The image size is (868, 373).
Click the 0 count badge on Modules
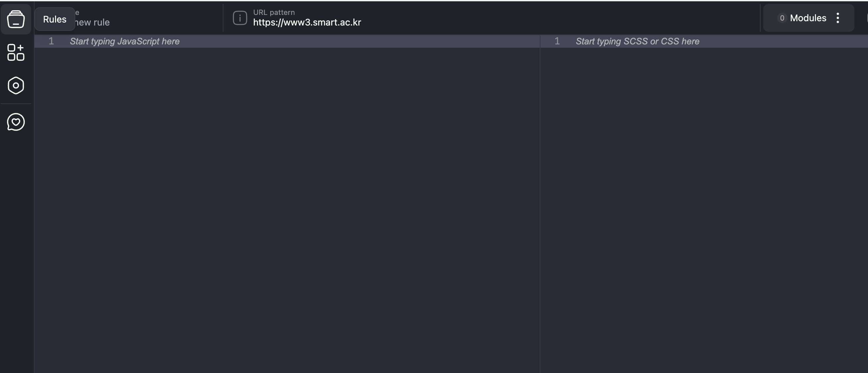tap(782, 18)
